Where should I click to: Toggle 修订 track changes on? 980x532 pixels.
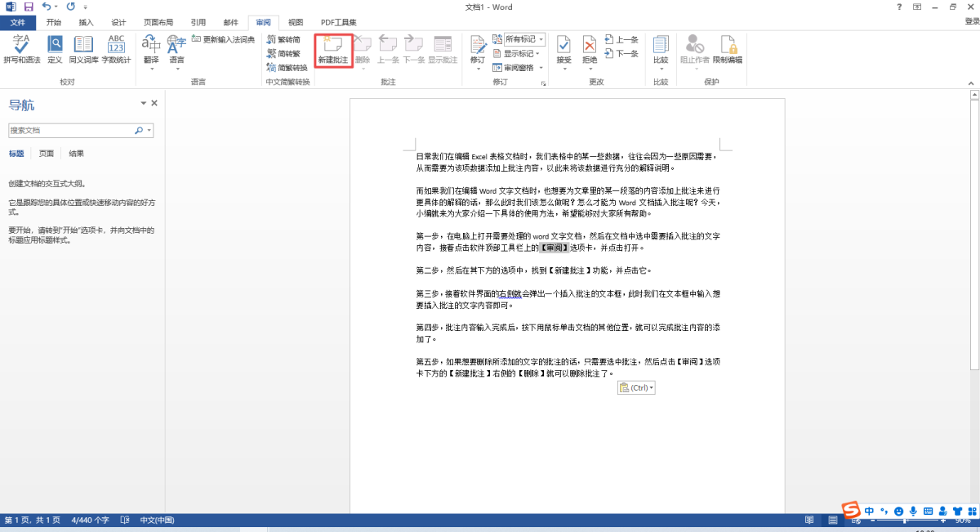pyautogui.click(x=478, y=49)
